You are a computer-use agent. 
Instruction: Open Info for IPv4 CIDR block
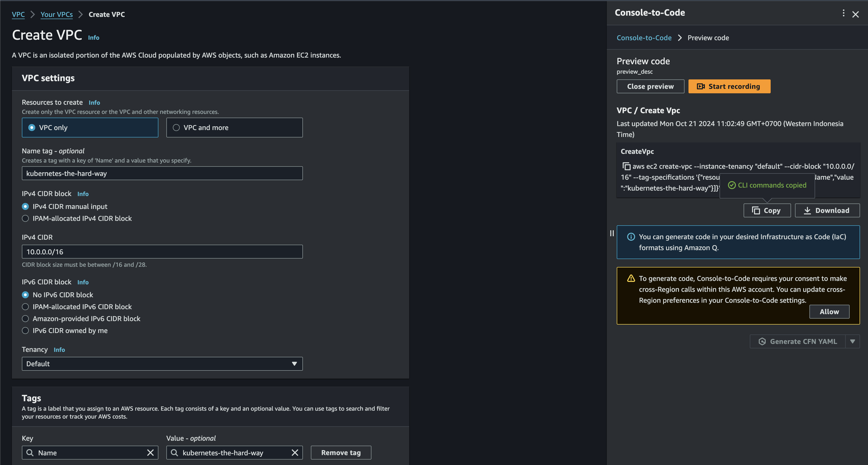click(83, 194)
